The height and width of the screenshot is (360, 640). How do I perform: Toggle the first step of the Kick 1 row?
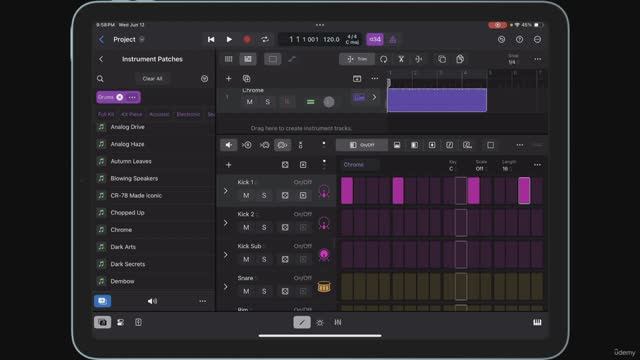(x=347, y=191)
